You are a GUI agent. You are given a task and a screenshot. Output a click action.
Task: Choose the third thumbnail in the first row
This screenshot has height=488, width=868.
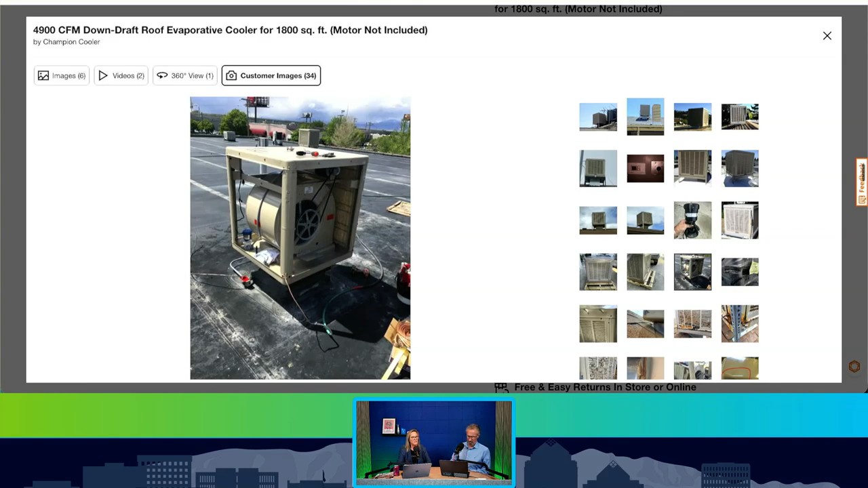point(693,117)
